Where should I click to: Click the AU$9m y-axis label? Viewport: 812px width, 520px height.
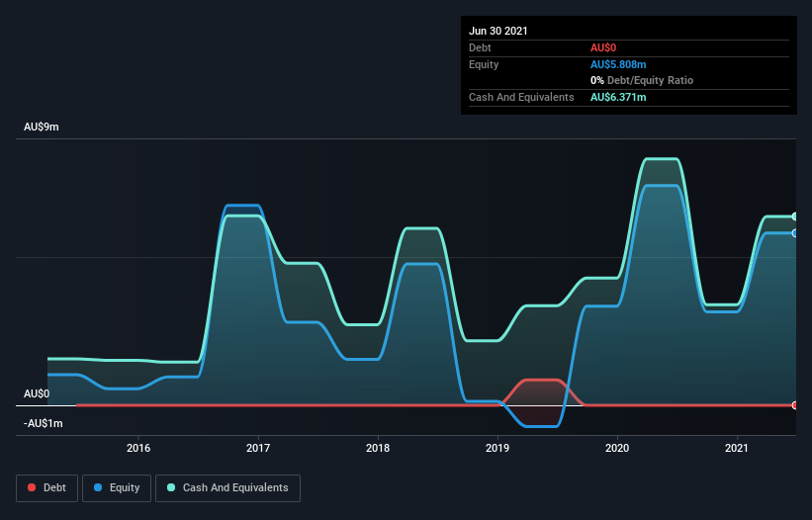point(42,127)
